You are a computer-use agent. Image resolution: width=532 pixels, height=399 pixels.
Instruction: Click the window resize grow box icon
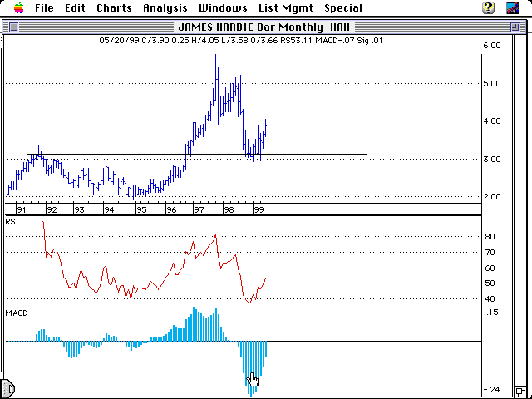pyautogui.click(x=520, y=392)
